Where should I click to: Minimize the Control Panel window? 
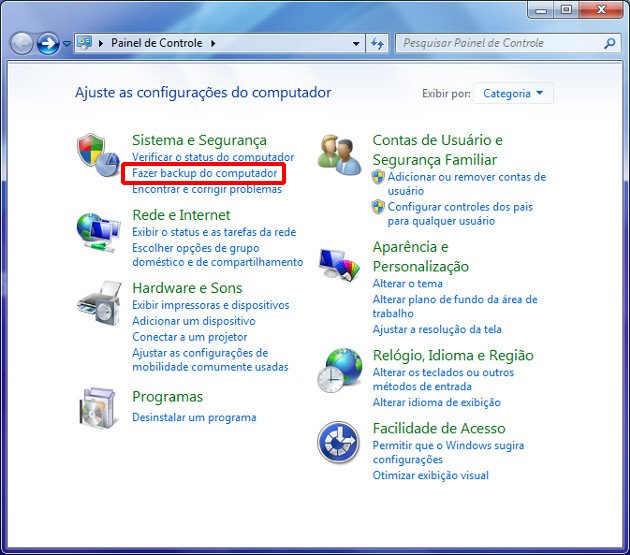pyautogui.click(x=541, y=10)
